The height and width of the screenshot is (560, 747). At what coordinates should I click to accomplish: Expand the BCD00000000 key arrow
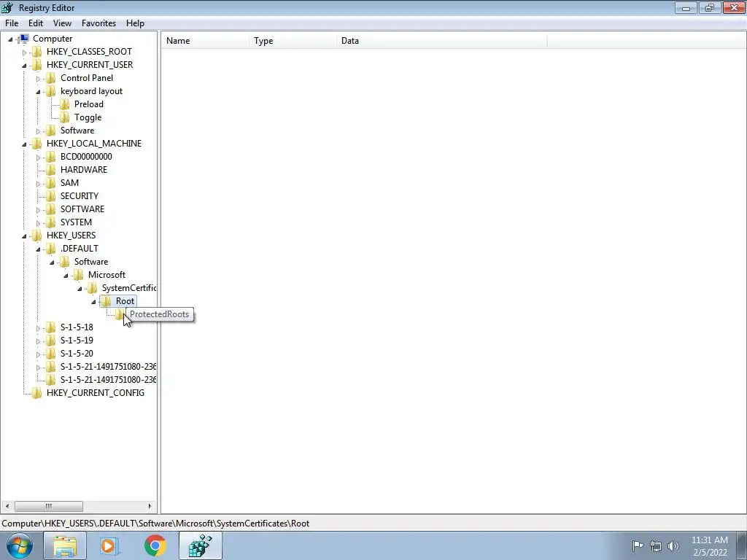click(38, 157)
